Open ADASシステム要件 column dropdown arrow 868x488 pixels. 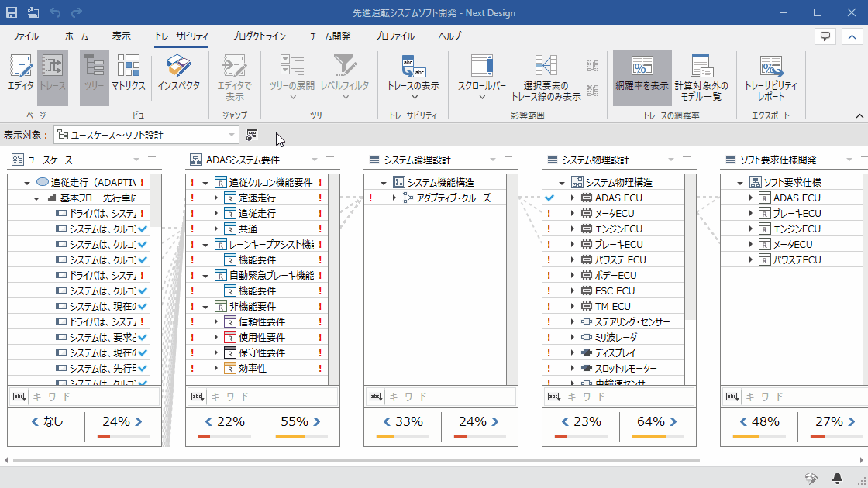[315, 160]
